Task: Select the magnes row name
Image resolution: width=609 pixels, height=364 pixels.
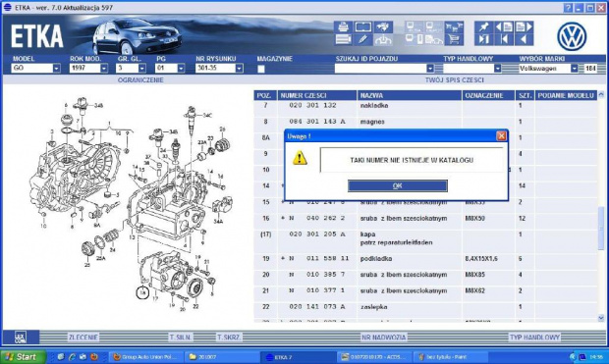Action: pyautogui.click(x=372, y=122)
